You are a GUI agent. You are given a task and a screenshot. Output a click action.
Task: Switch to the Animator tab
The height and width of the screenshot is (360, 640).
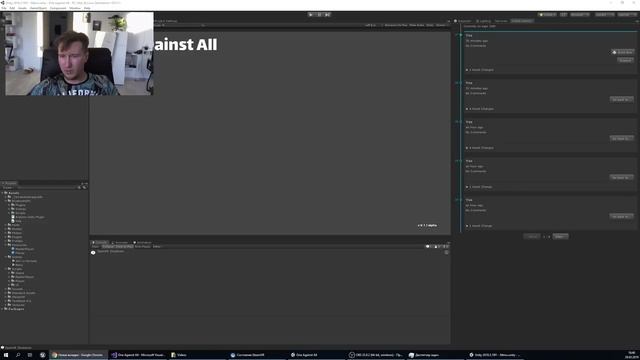(x=120, y=242)
